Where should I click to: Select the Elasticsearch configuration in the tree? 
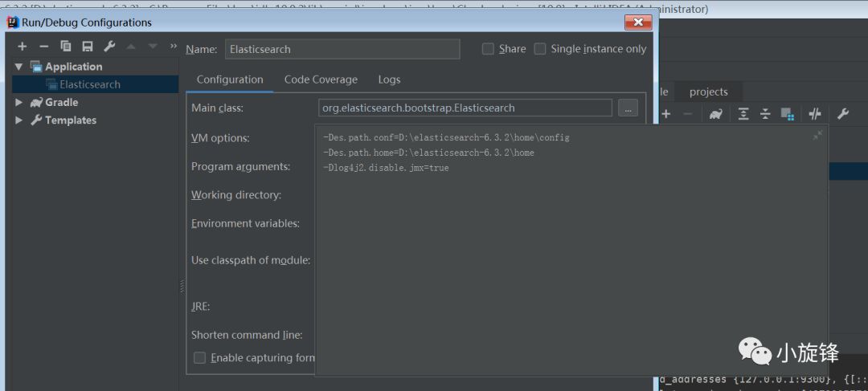pos(90,84)
